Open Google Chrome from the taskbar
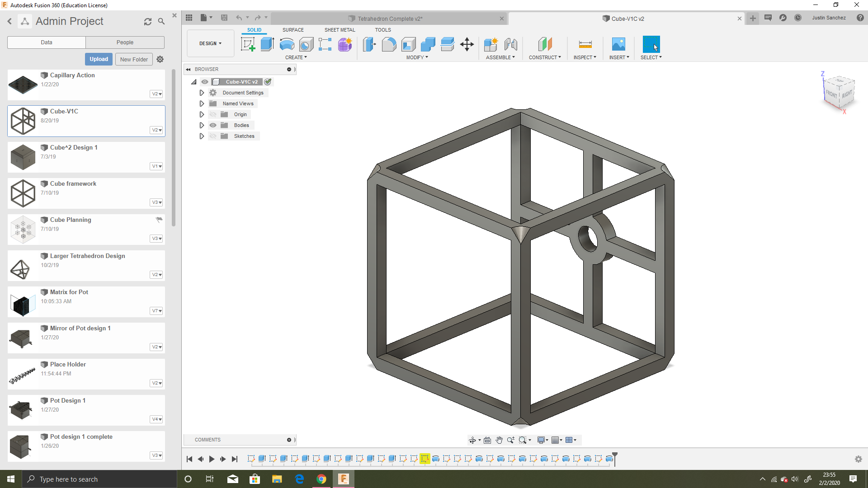This screenshot has height=488, width=868. pyautogui.click(x=321, y=479)
